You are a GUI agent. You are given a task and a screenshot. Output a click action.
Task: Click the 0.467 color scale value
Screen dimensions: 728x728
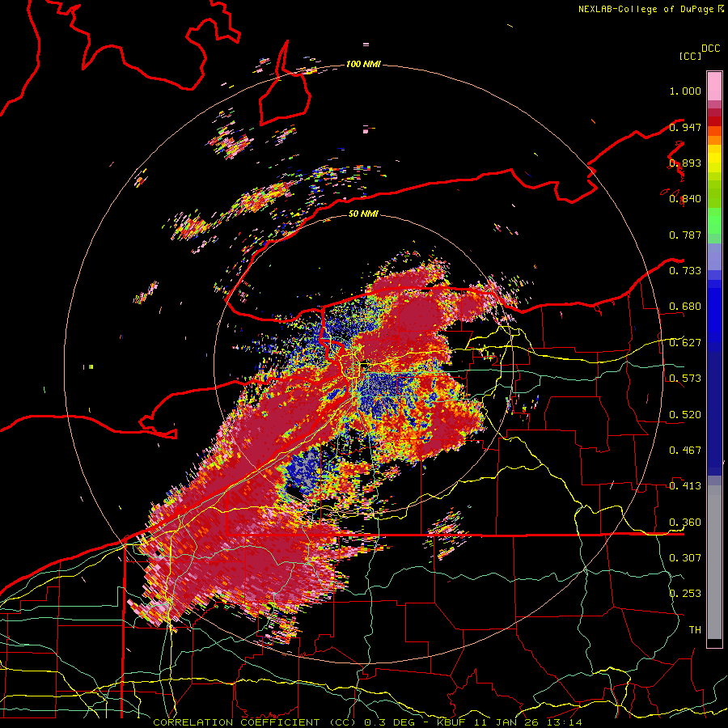coord(685,451)
